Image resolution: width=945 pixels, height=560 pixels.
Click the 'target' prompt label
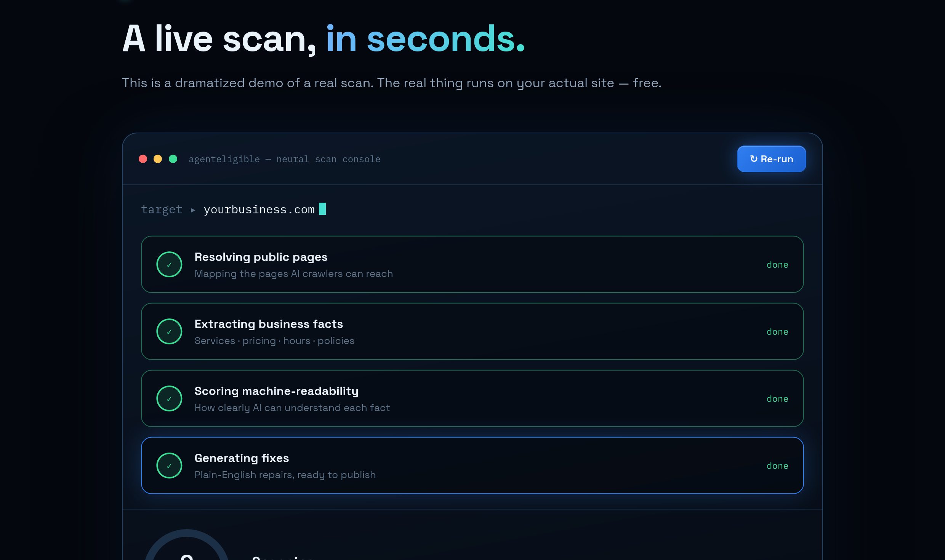point(162,210)
